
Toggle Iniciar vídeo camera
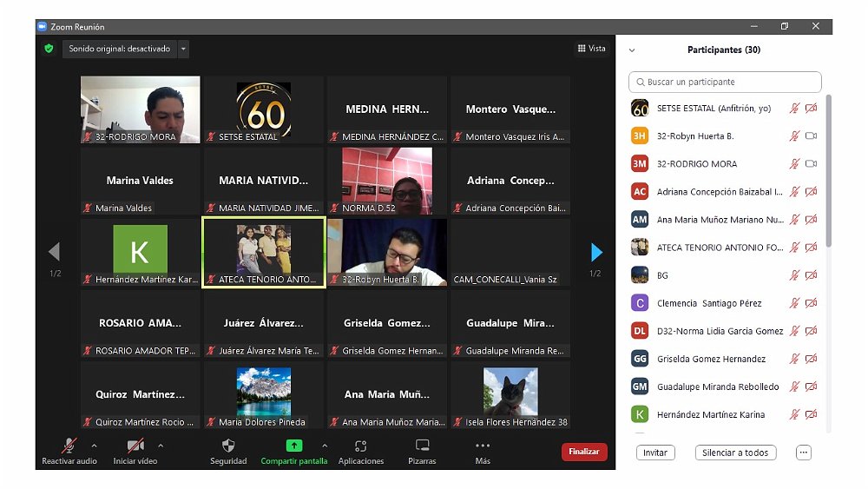pyautogui.click(x=135, y=446)
